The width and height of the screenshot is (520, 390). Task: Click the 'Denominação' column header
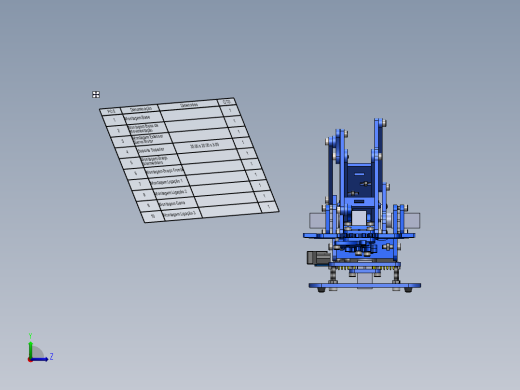click(x=141, y=109)
